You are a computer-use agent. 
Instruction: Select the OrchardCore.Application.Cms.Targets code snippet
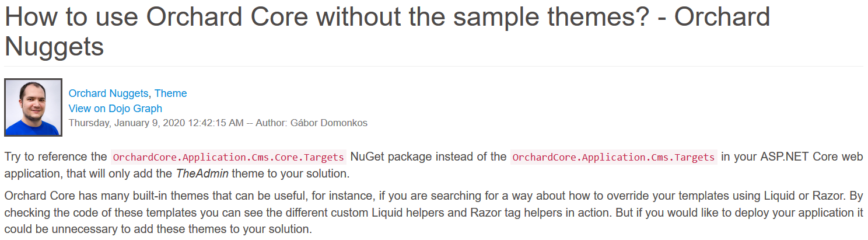[x=613, y=157]
